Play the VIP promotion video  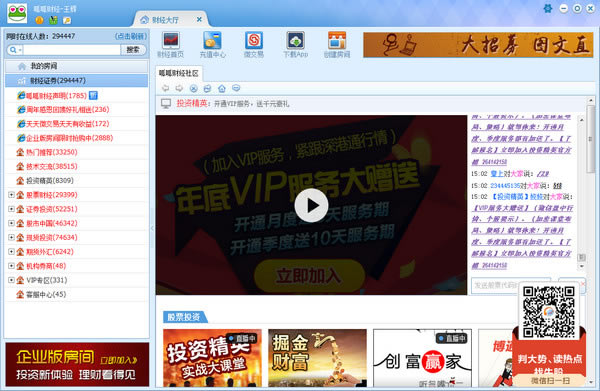tap(311, 205)
